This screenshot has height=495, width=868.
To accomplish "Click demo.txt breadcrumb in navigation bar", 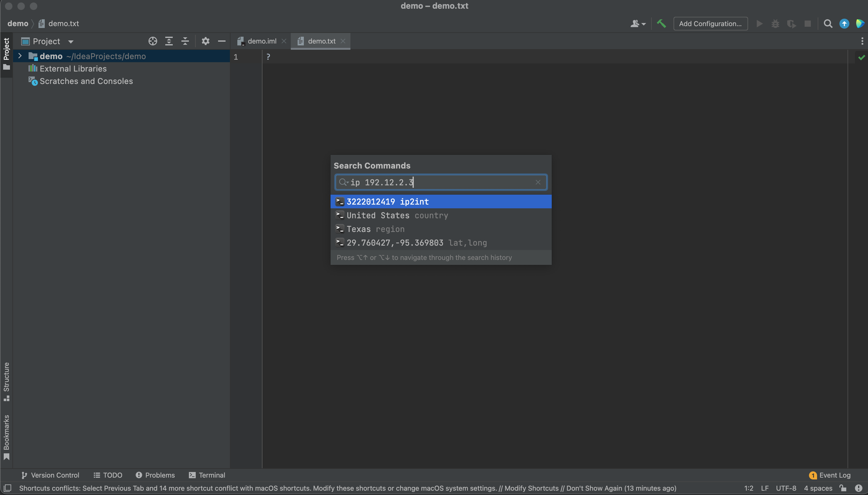I will pos(58,23).
